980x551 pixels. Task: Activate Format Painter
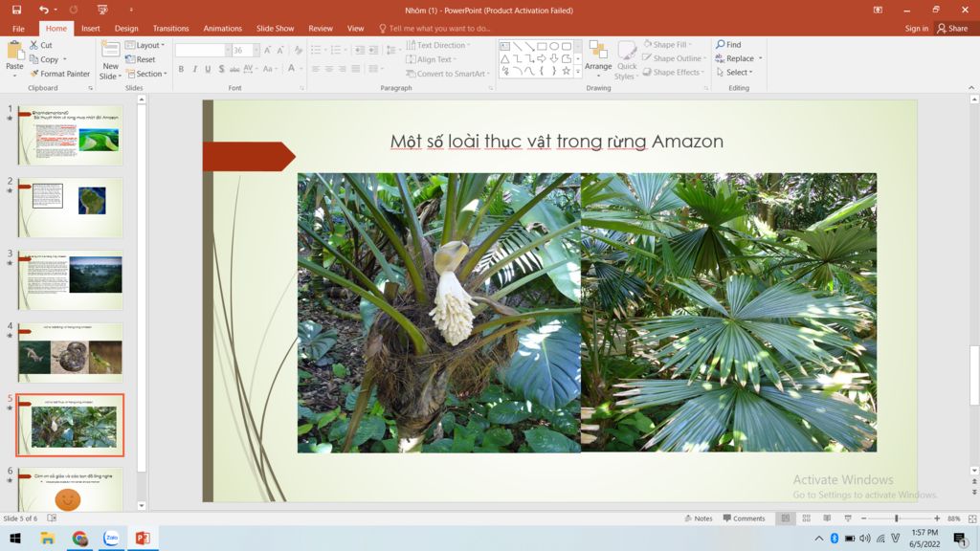[x=60, y=74]
